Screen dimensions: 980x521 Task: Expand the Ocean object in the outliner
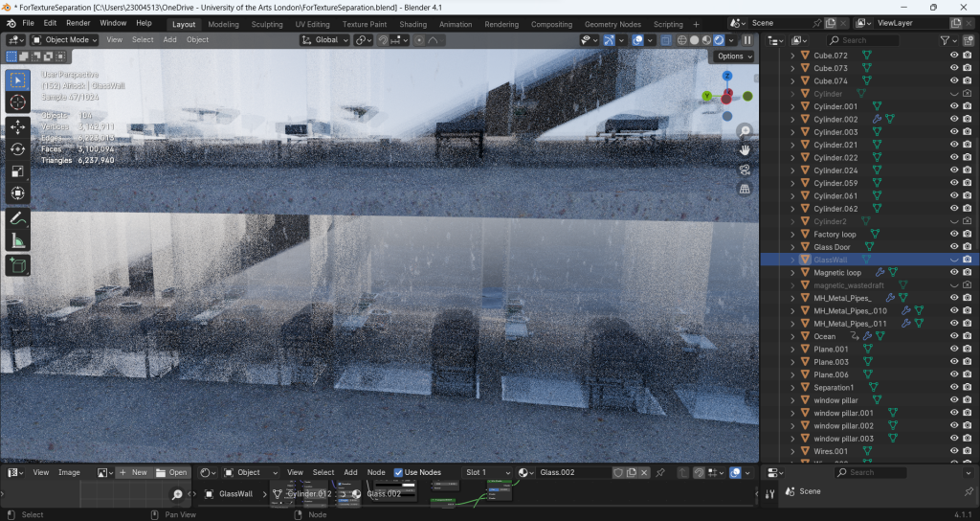(x=792, y=336)
